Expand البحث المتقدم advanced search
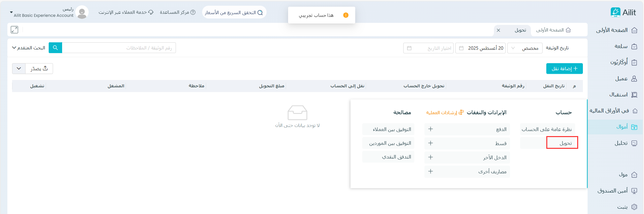This screenshot has width=644, height=214. pyautogui.click(x=29, y=48)
